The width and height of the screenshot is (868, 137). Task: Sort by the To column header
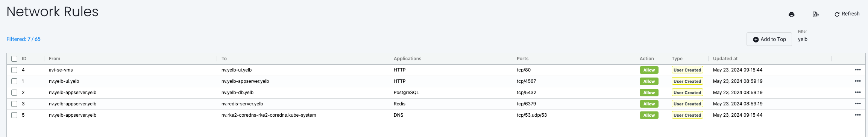[224, 59]
